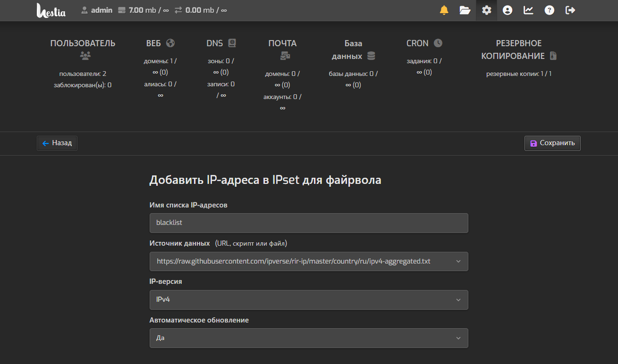618x364 pixels.
Task: Click the users group icon under ПОЛЬЗОВАТЕЛЬ
Action: click(85, 56)
